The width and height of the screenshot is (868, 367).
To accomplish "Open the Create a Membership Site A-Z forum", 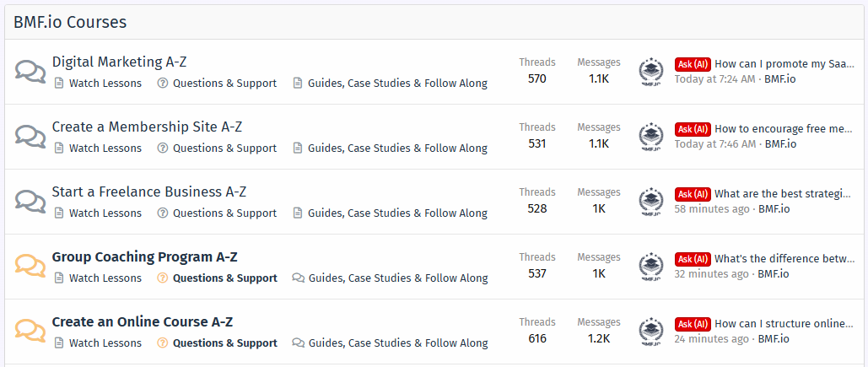I will (147, 127).
